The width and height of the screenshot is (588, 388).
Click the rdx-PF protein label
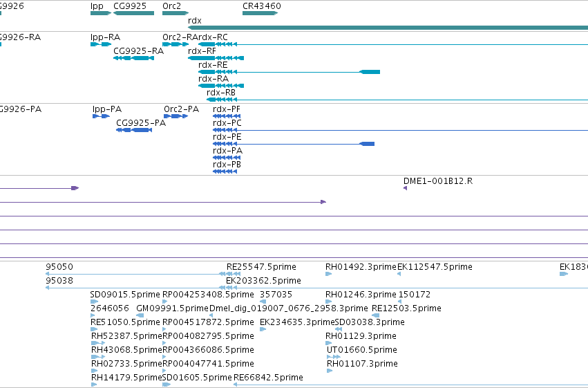(x=227, y=109)
